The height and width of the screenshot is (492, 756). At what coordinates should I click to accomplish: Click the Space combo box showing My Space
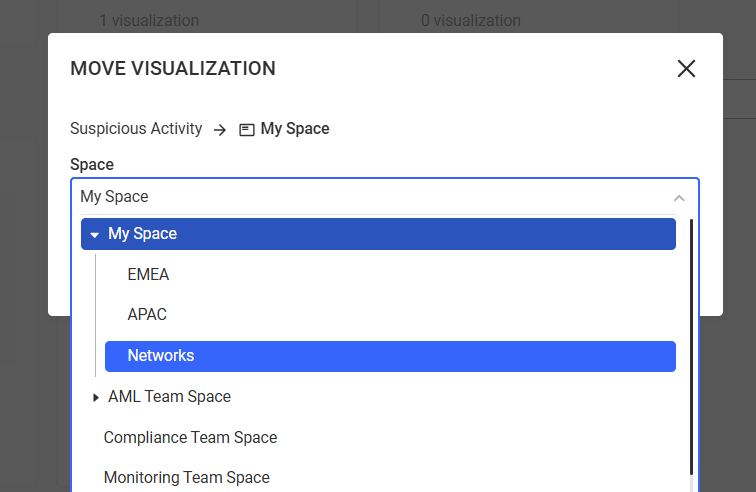point(370,197)
